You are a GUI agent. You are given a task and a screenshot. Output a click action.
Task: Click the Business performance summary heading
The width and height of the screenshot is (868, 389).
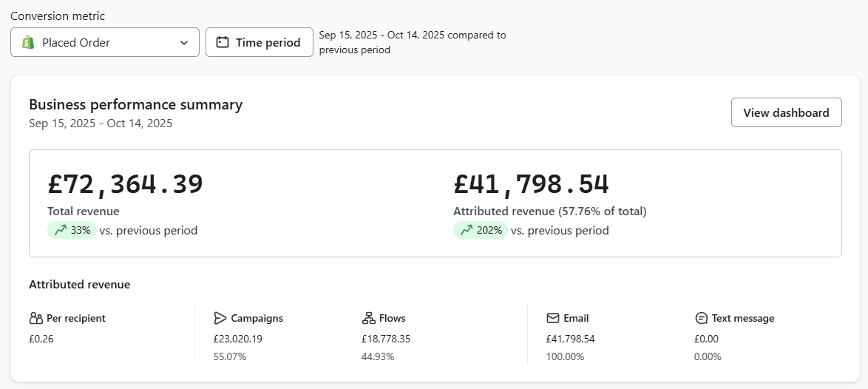(x=135, y=104)
